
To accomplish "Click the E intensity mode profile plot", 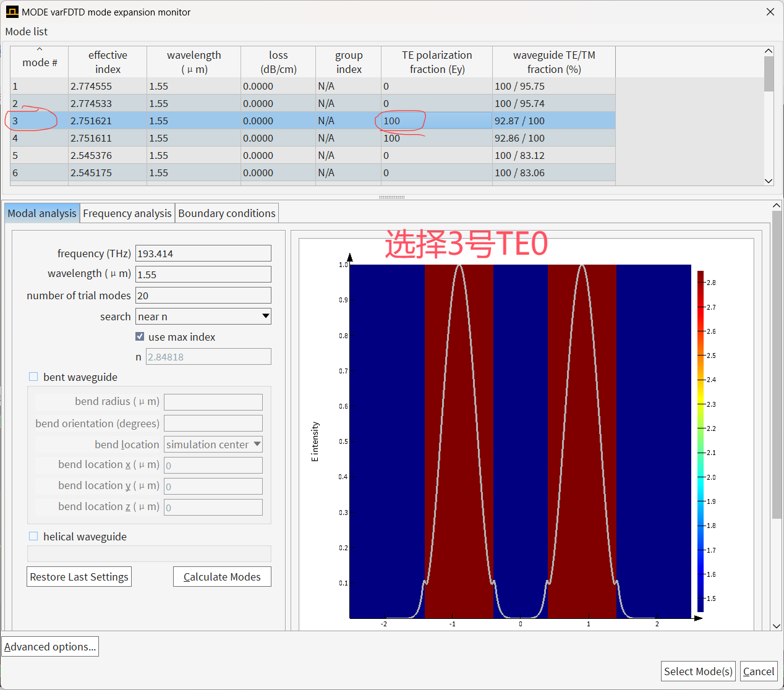I will tap(520, 441).
